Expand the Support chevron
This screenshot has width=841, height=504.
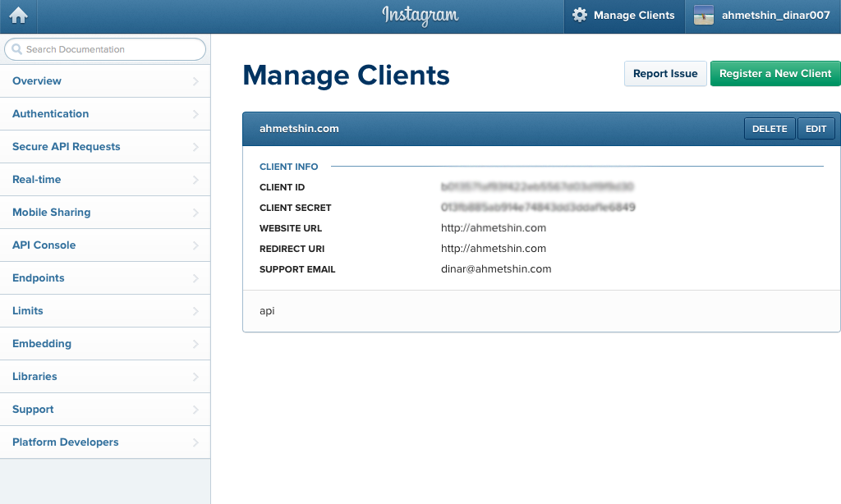click(195, 410)
